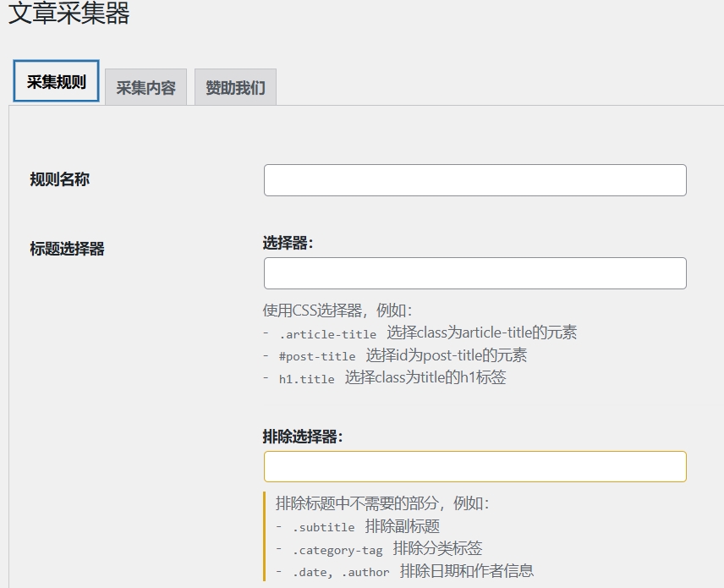Image resolution: width=724 pixels, height=588 pixels.
Task: Click the 文章采集器 page heading
Action: (x=69, y=13)
